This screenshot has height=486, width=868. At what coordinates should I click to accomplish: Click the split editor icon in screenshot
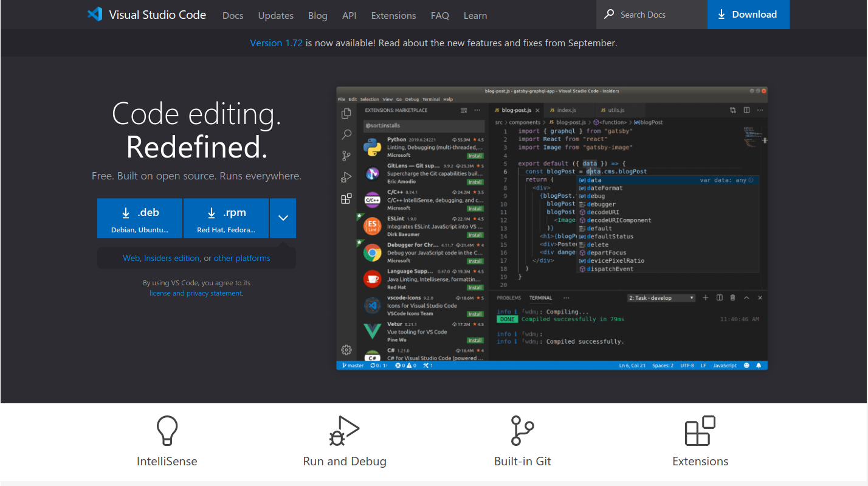(x=746, y=110)
